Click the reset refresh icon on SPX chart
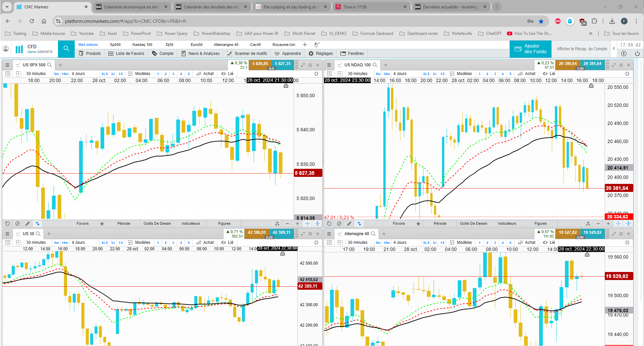The image size is (644, 346). click(x=7, y=223)
